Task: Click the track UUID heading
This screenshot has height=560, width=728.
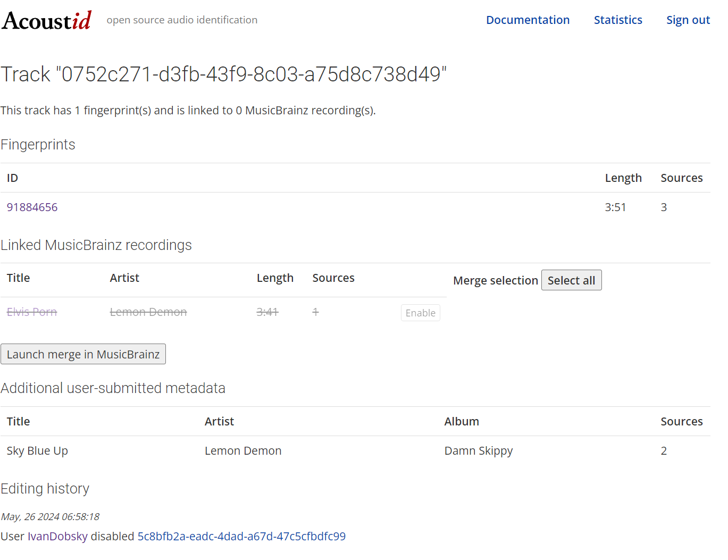Action: [224, 74]
